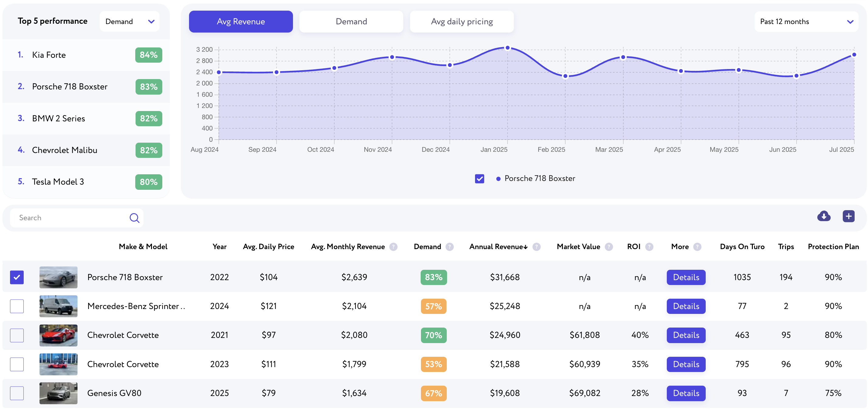Open Market Value help icon
This screenshot has height=410, width=868.
[x=608, y=247]
